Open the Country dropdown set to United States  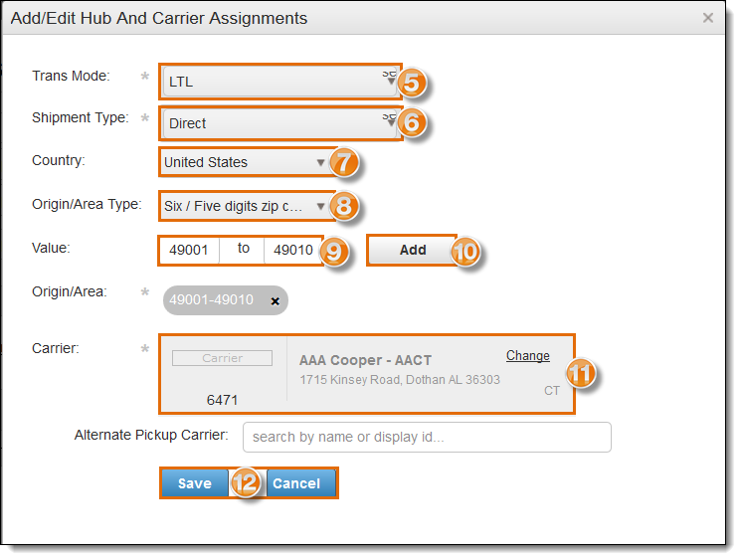tap(246, 162)
